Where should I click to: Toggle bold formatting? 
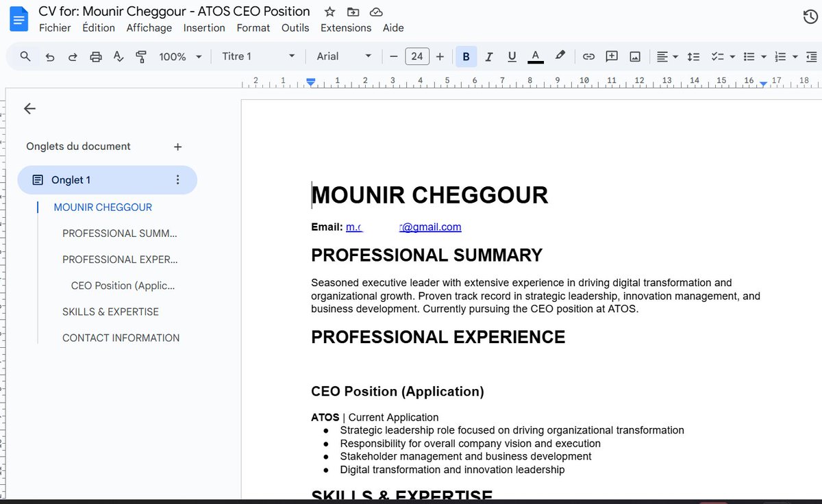point(466,57)
